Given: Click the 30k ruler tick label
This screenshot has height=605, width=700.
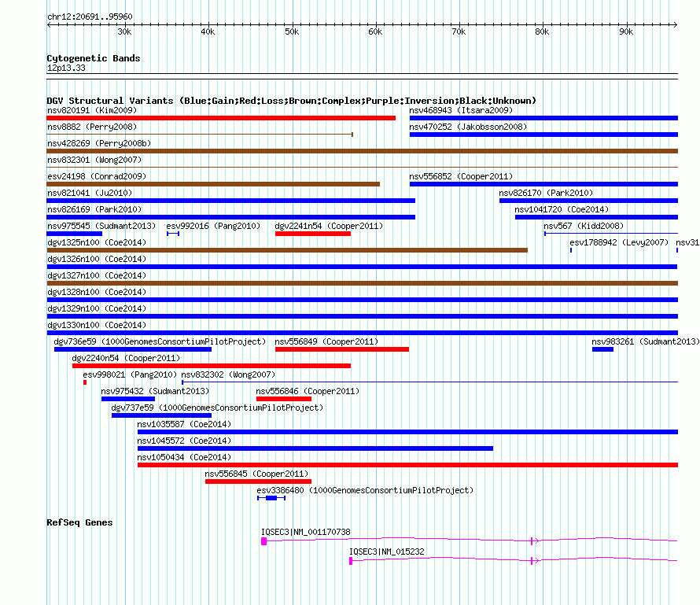Looking at the screenshot, I should click(124, 31).
